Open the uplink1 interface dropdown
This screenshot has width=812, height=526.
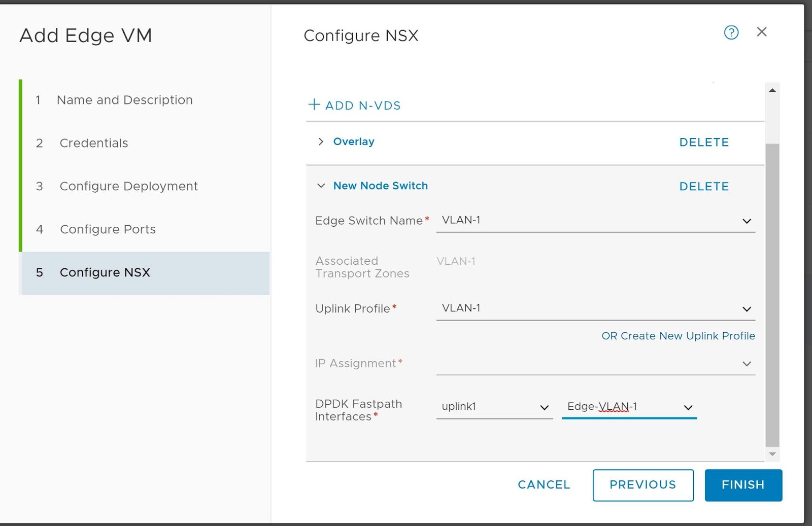(x=494, y=407)
